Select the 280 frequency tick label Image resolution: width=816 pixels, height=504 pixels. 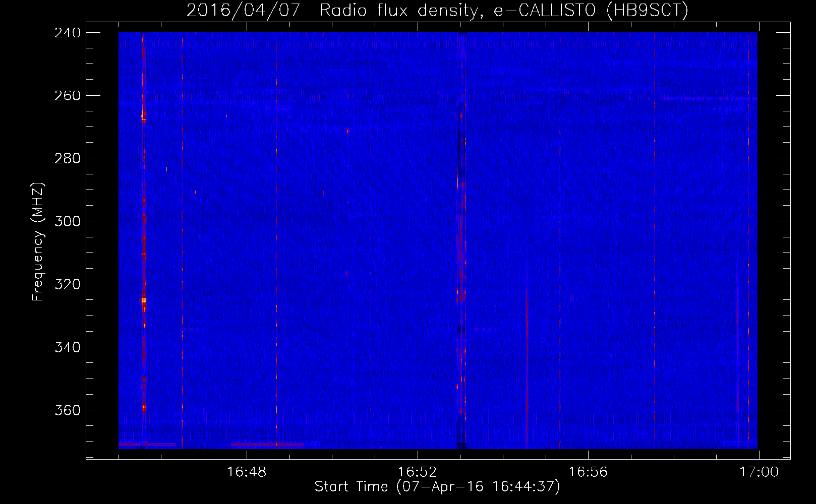coord(67,158)
